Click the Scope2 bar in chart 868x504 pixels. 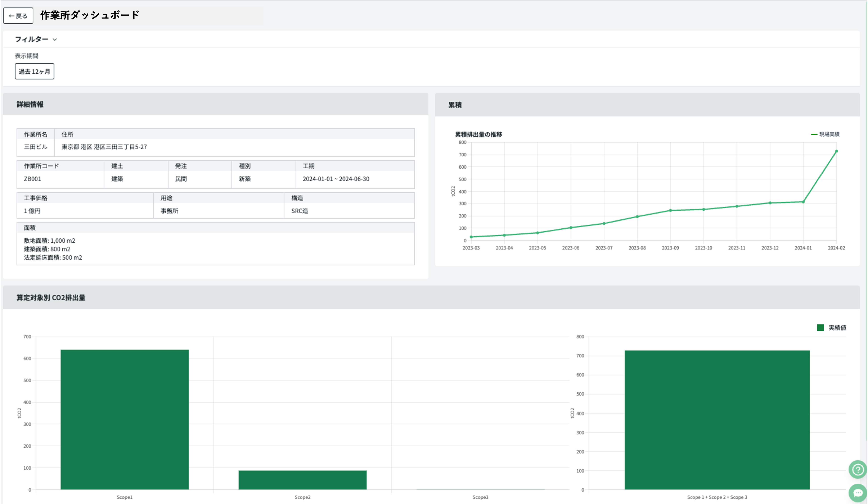pyautogui.click(x=302, y=480)
